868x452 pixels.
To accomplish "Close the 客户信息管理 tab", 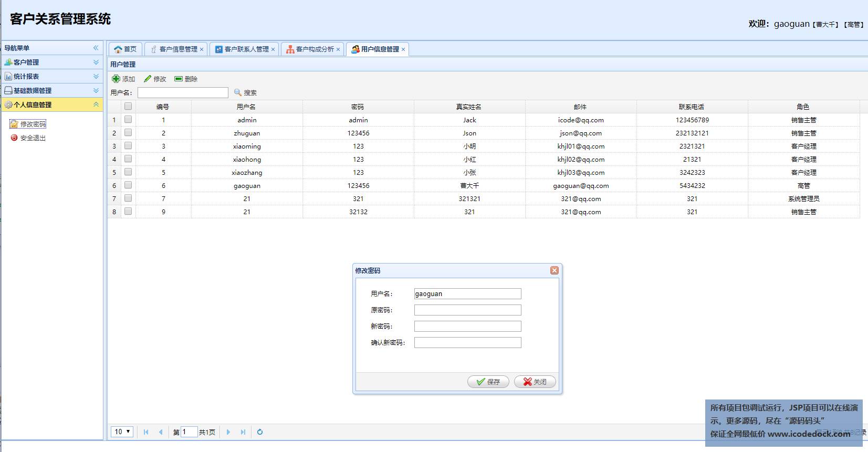I will point(202,49).
